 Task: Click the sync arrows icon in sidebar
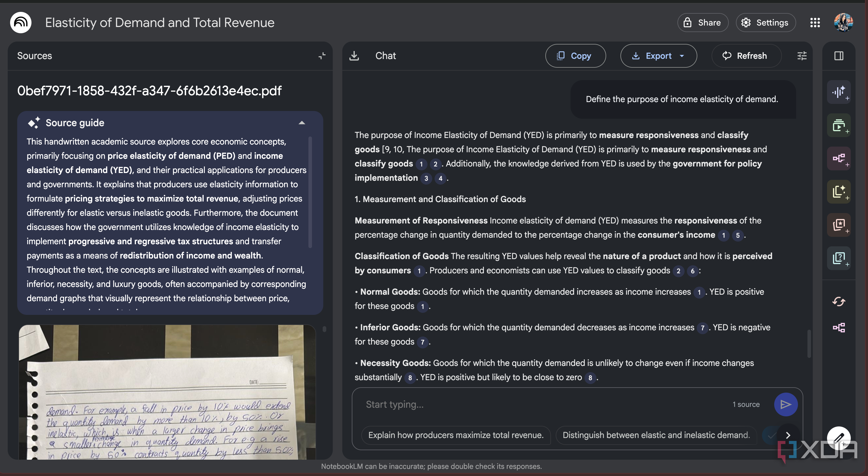pyautogui.click(x=839, y=301)
